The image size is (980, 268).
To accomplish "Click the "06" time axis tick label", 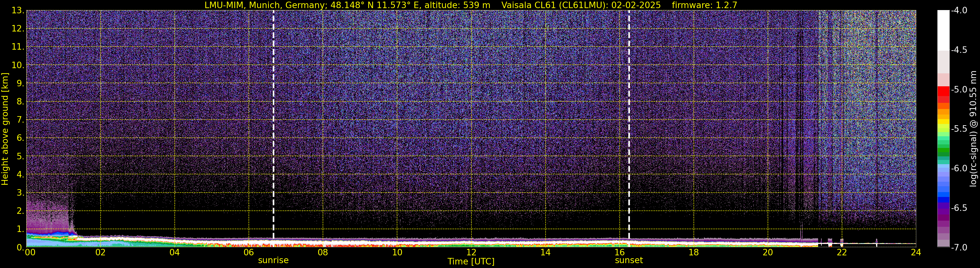I will tap(249, 253).
